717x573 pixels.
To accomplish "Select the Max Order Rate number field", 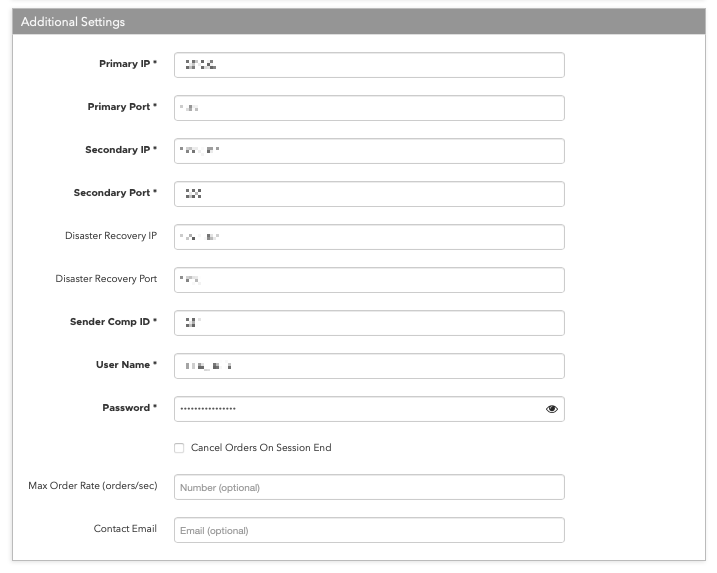I will (x=369, y=487).
